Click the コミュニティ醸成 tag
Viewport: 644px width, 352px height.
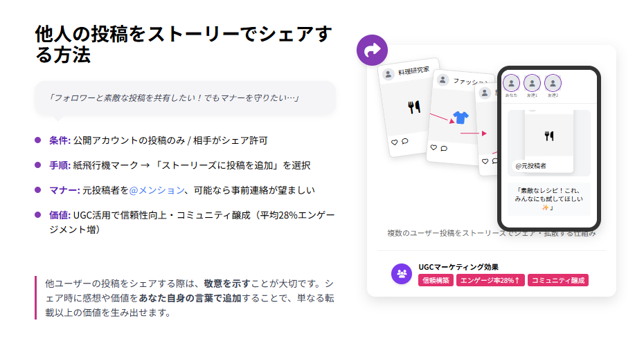557,280
